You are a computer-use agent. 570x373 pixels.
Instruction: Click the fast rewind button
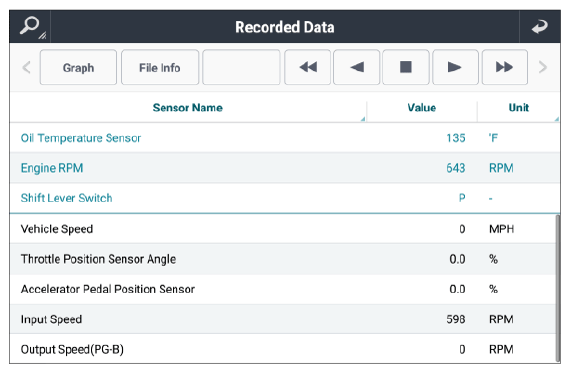coord(308,67)
